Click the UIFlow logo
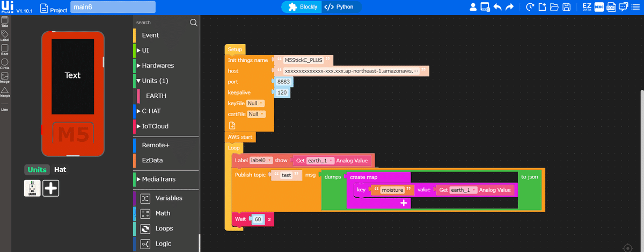 click(x=7, y=8)
